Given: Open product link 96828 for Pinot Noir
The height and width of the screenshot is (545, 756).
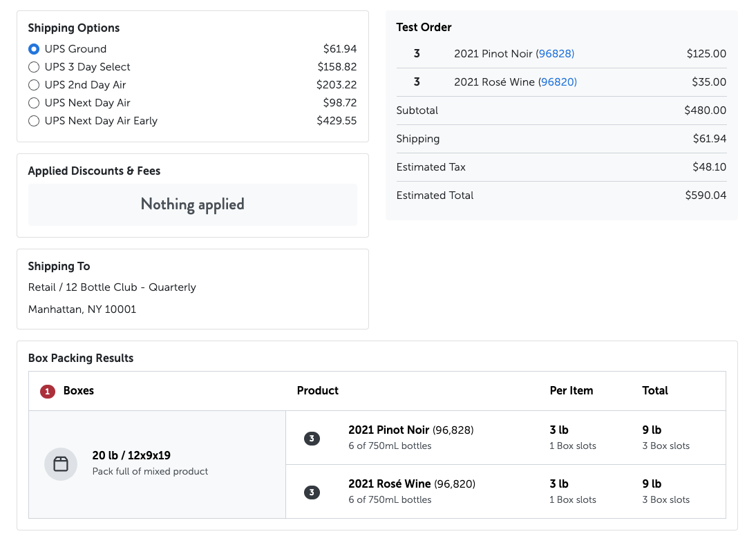Looking at the screenshot, I should point(556,53).
